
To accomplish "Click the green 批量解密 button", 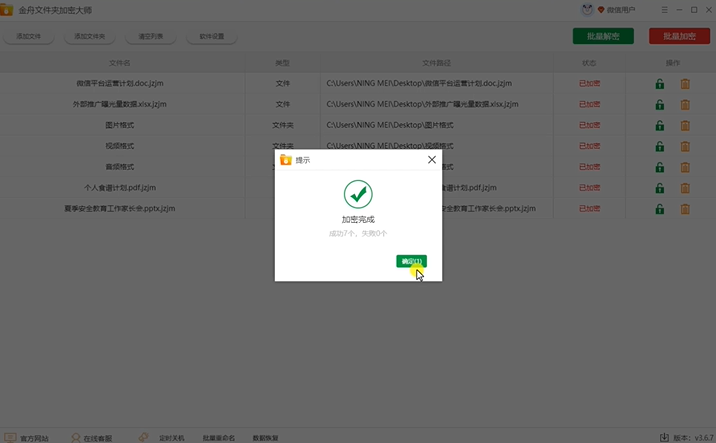I will (603, 36).
